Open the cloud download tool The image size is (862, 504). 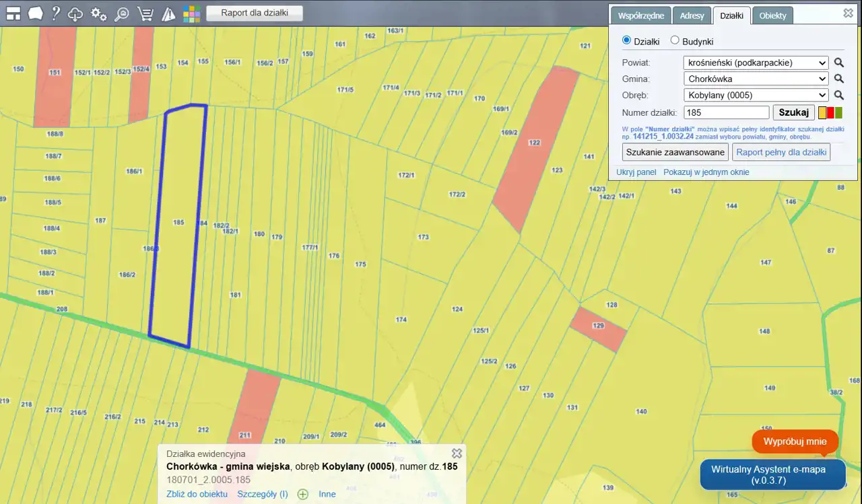coord(76,13)
